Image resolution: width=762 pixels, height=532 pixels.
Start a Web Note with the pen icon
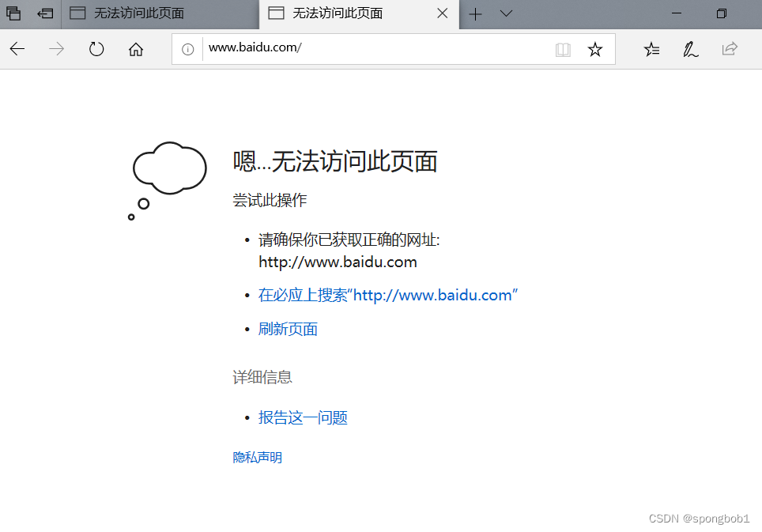click(x=690, y=49)
